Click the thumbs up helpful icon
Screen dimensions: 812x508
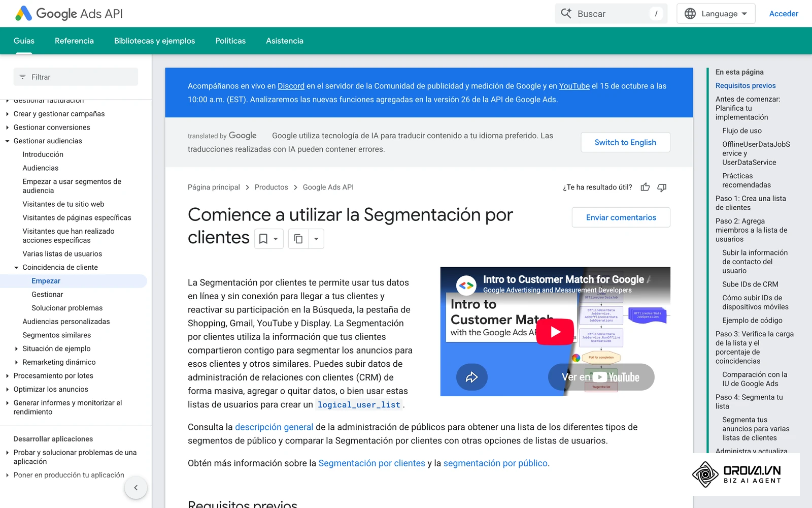[x=645, y=187]
